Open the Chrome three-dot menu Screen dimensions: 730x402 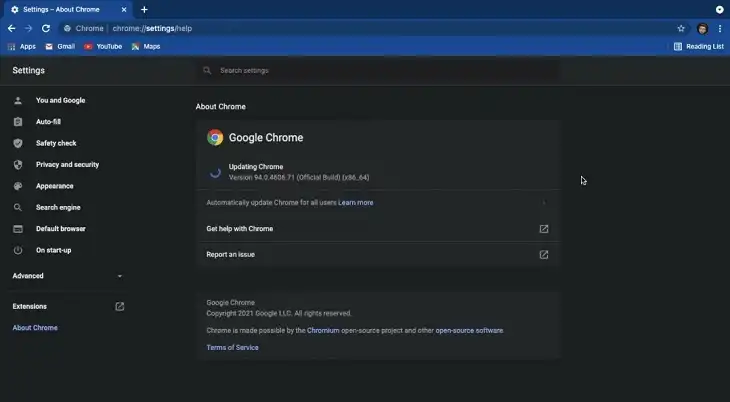[720, 28]
